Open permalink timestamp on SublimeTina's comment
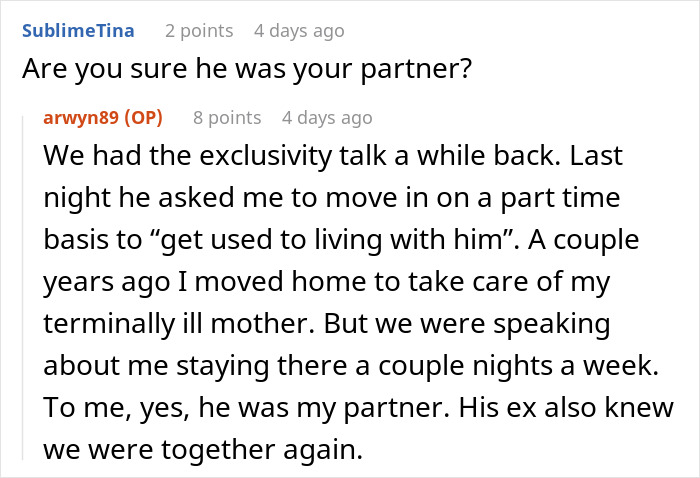This screenshot has height=478, width=700. [299, 31]
